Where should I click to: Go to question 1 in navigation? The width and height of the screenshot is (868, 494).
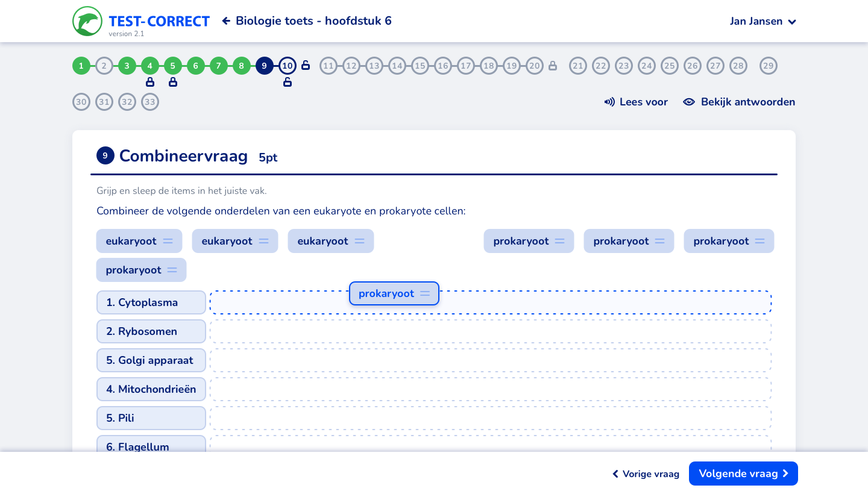click(81, 66)
